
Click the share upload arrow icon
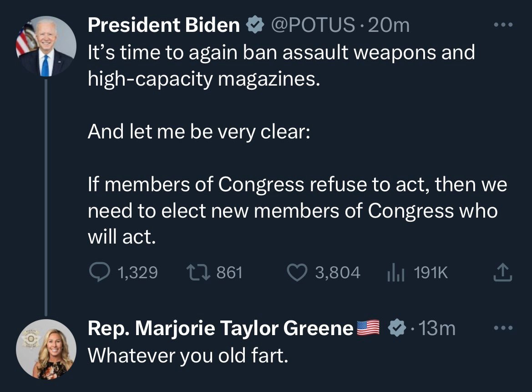(503, 272)
